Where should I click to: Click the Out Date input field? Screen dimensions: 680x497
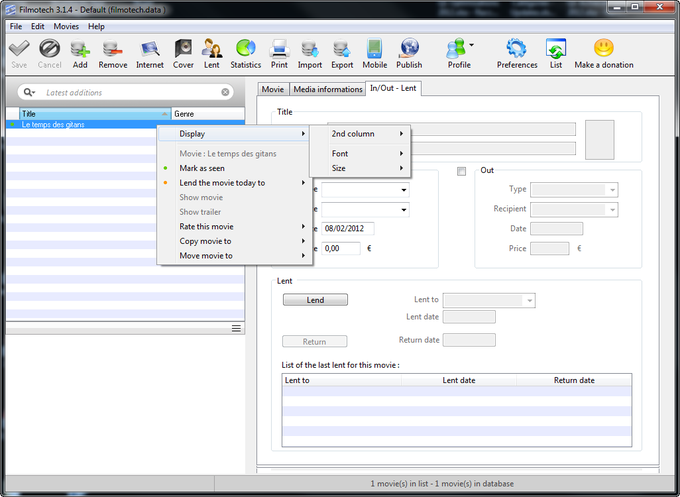pos(557,229)
